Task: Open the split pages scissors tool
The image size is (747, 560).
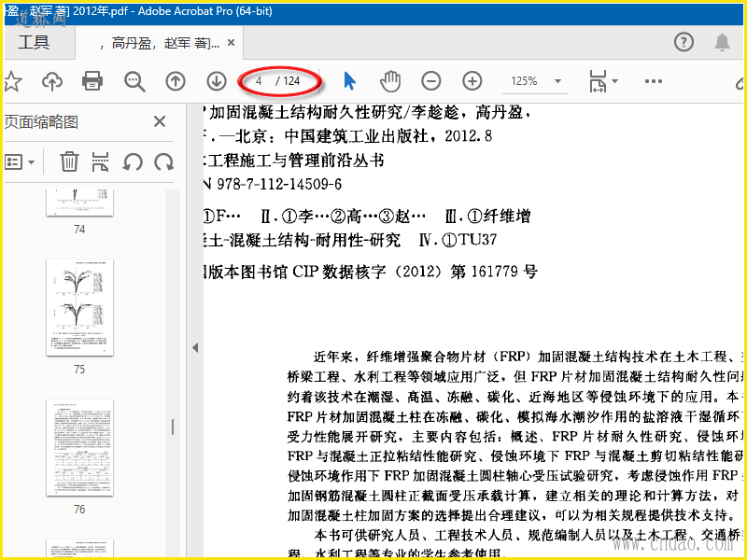Action: point(100,161)
